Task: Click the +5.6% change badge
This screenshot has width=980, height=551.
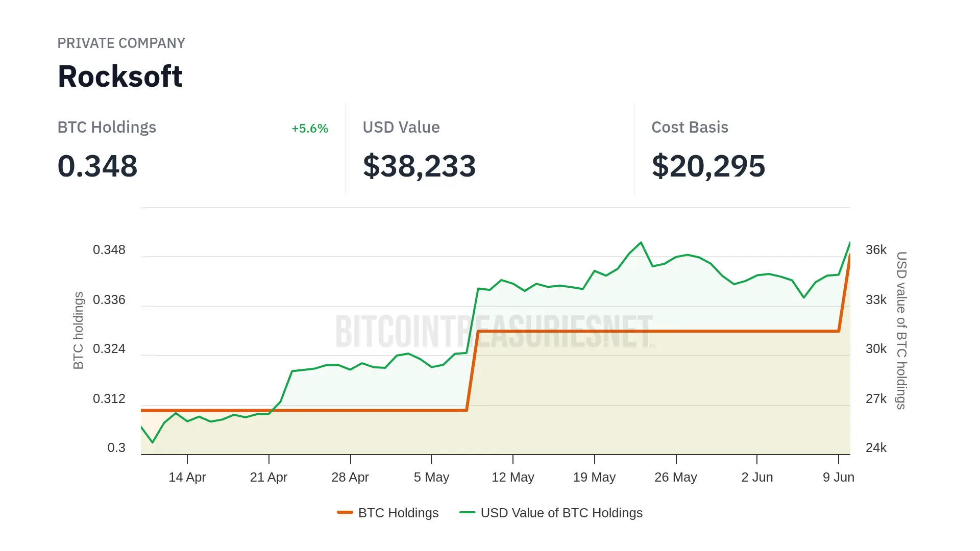Action: point(309,129)
